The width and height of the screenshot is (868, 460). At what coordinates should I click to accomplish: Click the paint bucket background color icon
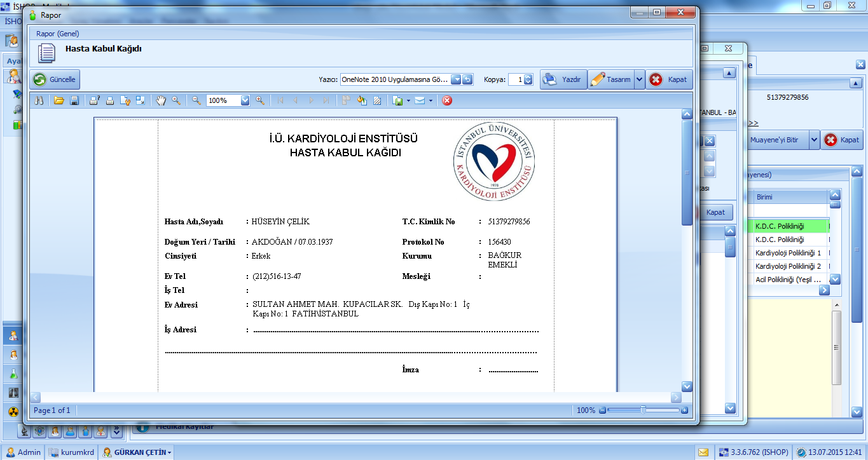point(362,100)
